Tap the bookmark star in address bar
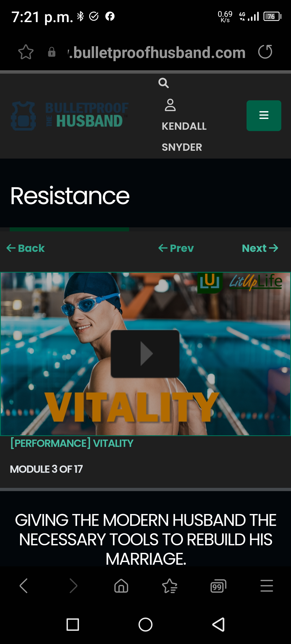 (26, 52)
